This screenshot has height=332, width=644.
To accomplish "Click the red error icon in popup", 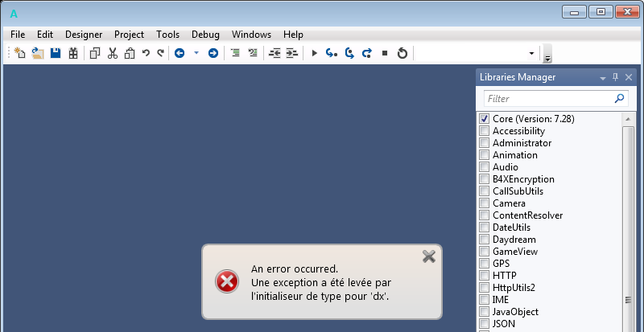I will click(x=227, y=281).
